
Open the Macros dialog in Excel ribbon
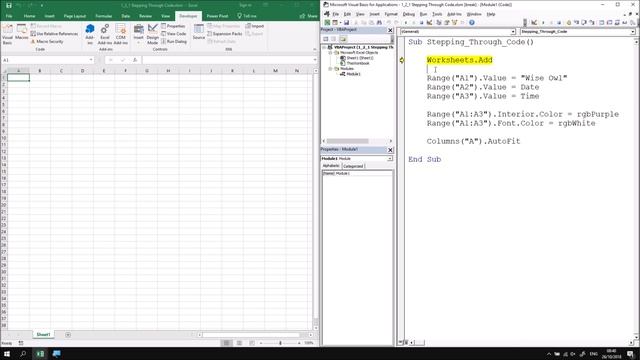click(x=21, y=33)
